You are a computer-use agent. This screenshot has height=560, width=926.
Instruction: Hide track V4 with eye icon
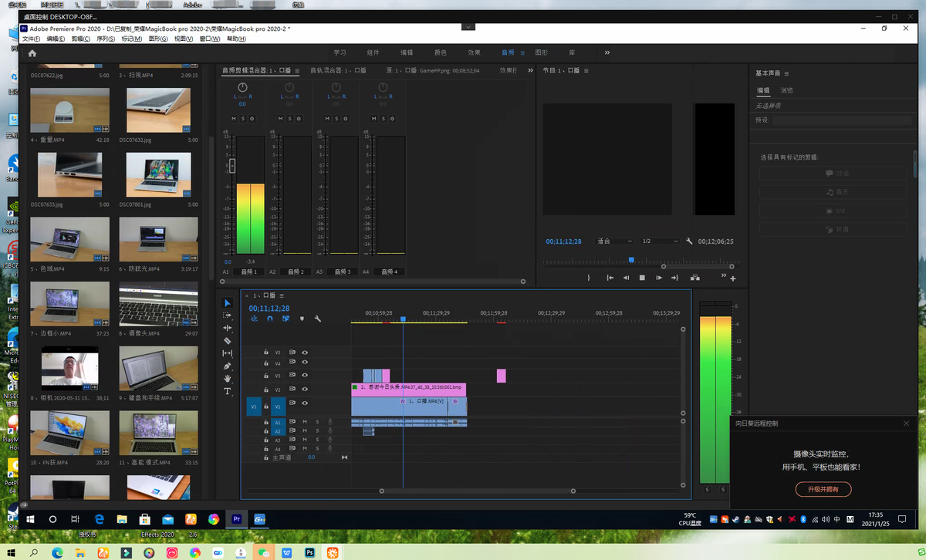(305, 363)
